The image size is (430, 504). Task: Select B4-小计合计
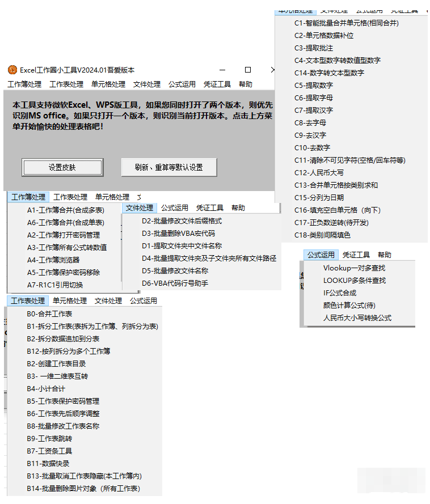46,389
